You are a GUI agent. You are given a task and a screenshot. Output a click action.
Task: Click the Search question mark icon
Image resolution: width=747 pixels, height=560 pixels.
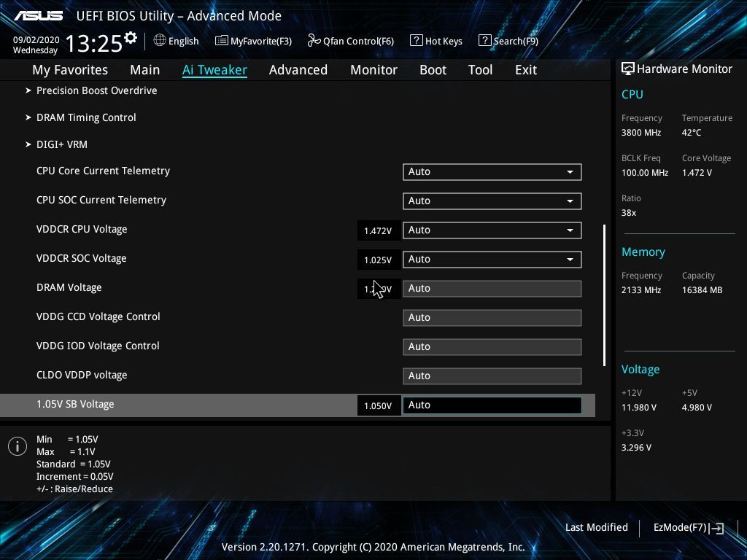(x=484, y=41)
